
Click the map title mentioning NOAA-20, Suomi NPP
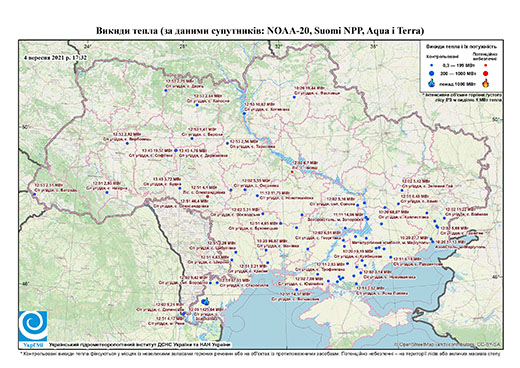(x=260, y=31)
